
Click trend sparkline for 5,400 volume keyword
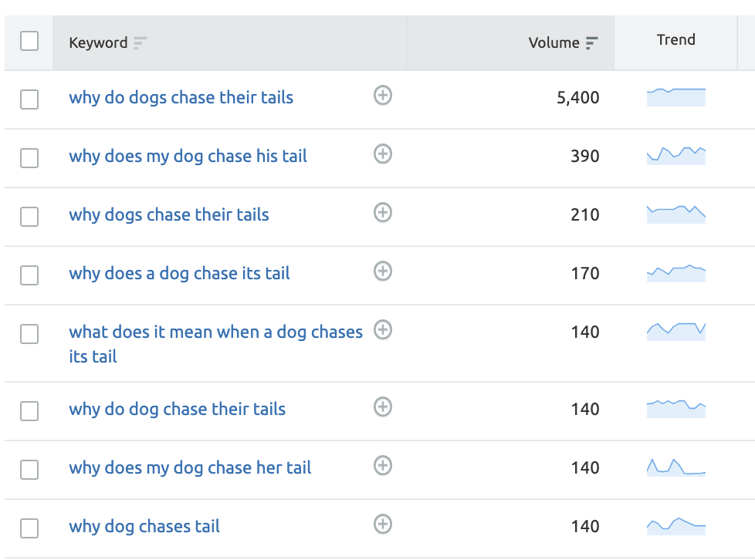(675, 97)
